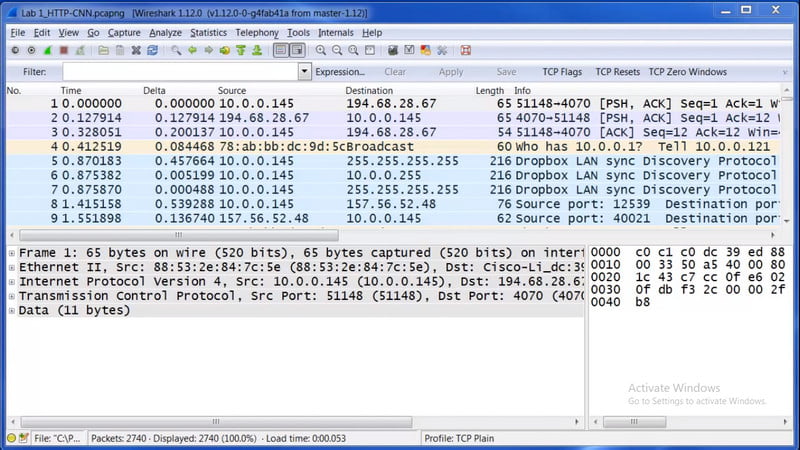The width and height of the screenshot is (800, 450).
Task: Open the coloring rules editor
Action: point(426,51)
